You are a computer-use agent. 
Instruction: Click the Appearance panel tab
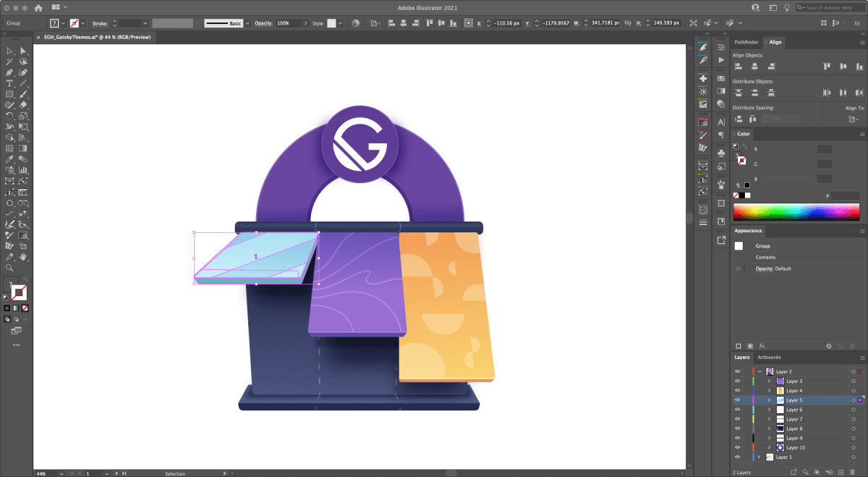coord(749,231)
